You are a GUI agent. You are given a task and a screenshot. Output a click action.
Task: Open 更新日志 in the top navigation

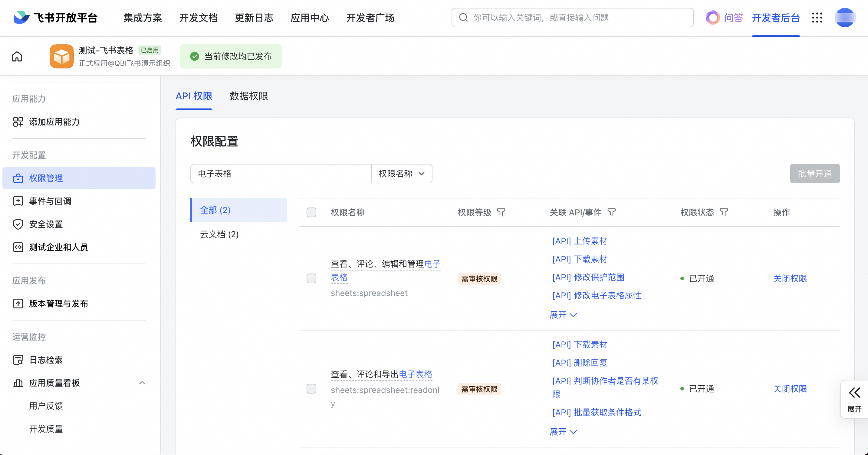pos(254,18)
